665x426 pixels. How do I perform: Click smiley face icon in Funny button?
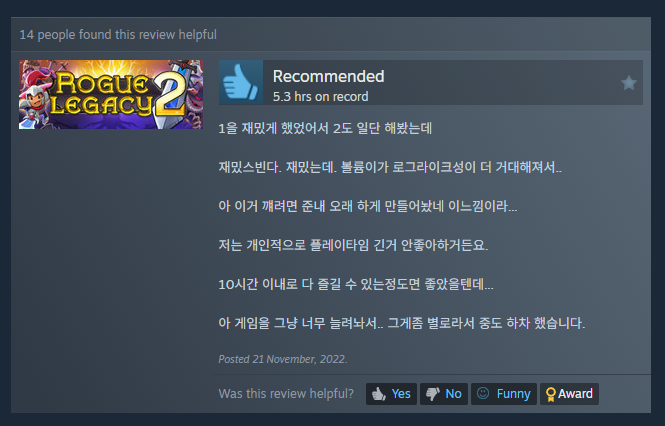[x=483, y=393]
